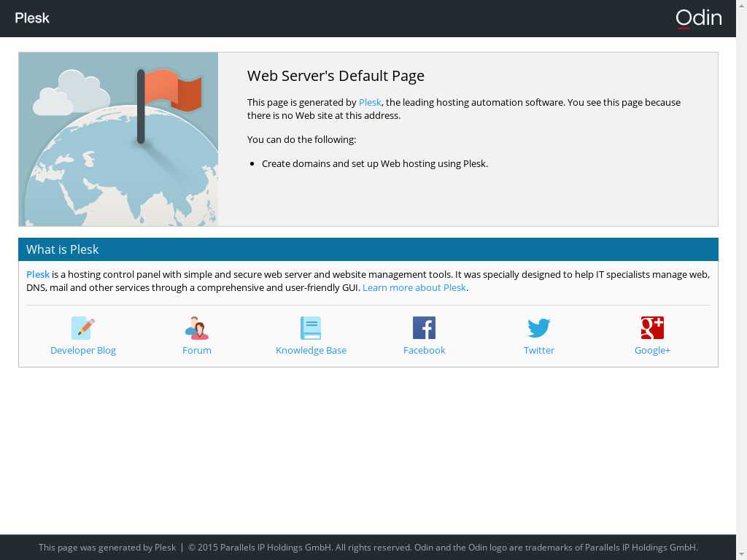Click the Knowledge Base book icon
Screen dimensions: 747x560
tap(311, 327)
